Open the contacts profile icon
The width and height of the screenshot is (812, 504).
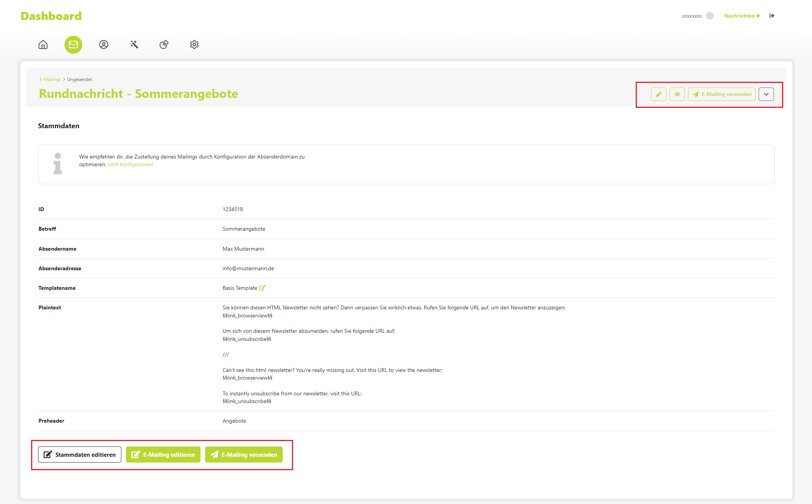point(103,45)
